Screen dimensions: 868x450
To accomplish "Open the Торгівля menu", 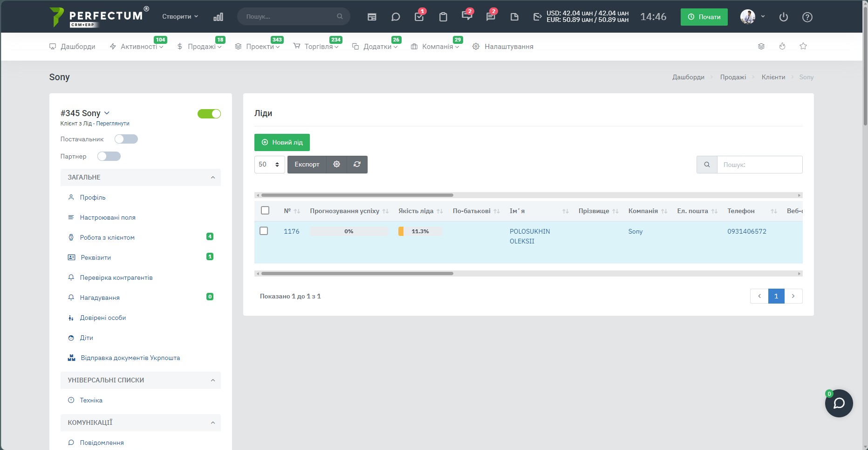I will [x=316, y=47].
